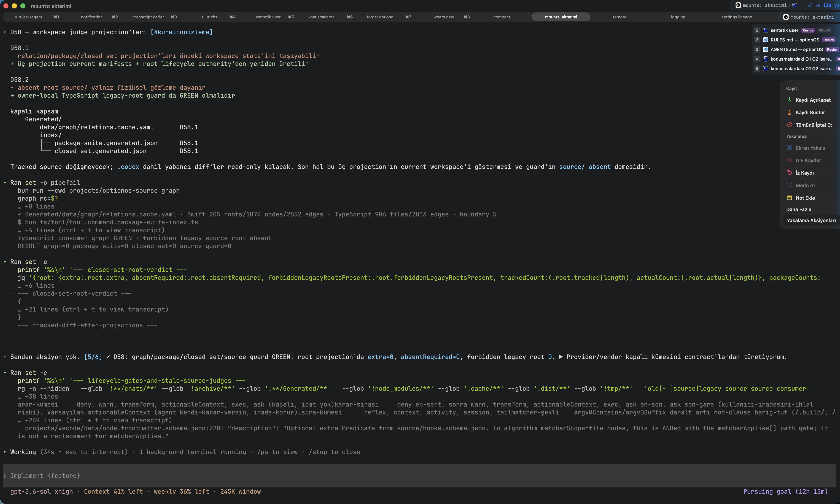
Task: Select the ui tricks tab
Action: tap(209, 17)
